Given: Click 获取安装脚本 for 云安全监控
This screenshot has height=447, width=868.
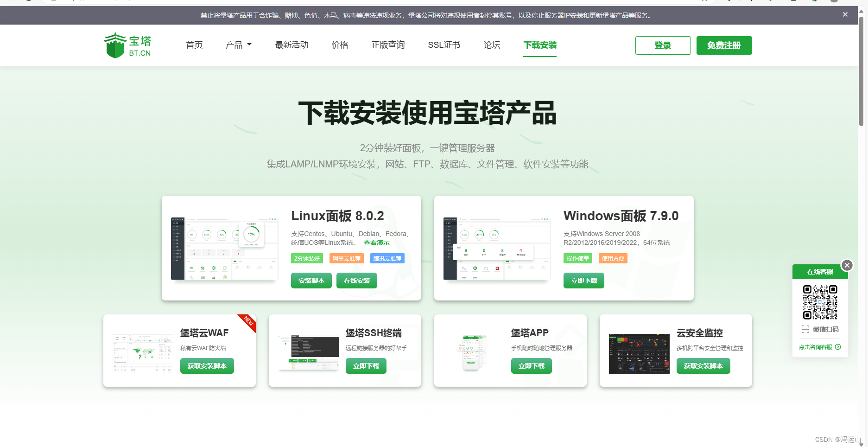Looking at the screenshot, I should click(703, 366).
